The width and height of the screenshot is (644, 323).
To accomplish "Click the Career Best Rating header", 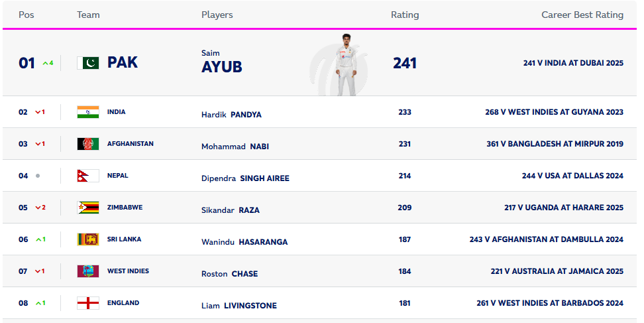I will [x=582, y=15].
